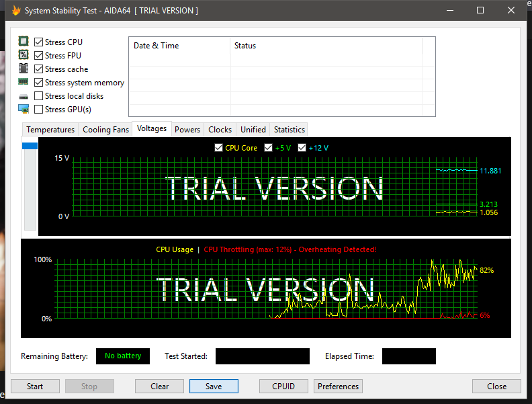The image size is (532, 404).
Task: Click the 15 V axis label
Action: tap(62, 158)
